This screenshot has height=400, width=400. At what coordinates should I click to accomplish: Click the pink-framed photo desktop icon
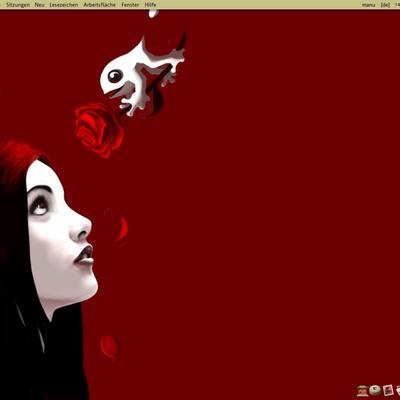[x=387, y=390]
